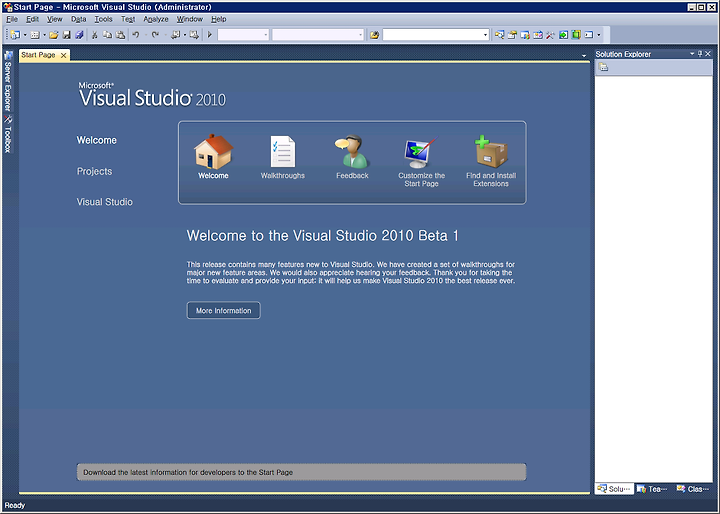Open the Solution Configurations combo box
The image size is (720, 514).
243,35
